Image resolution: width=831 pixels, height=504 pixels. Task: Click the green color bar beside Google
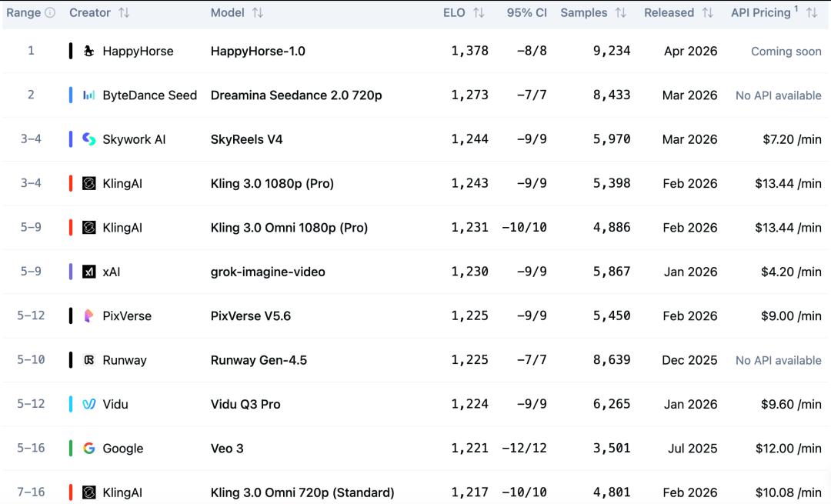[x=71, y=449]
